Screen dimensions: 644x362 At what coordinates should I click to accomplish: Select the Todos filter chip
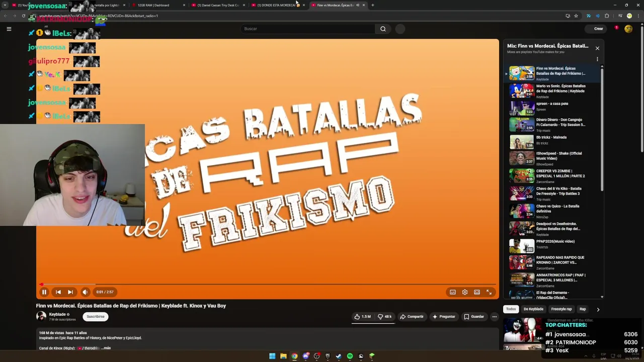point(511,309)
